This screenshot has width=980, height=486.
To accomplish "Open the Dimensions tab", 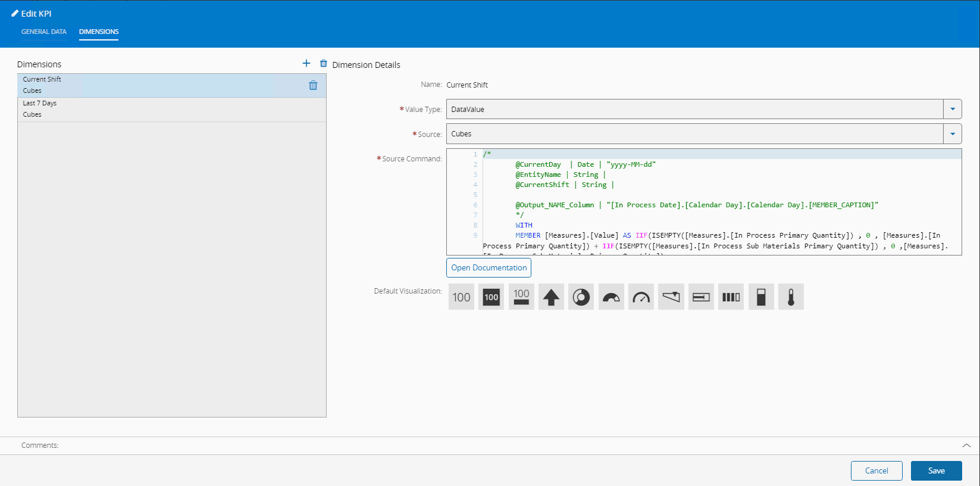I will (99, 32).
